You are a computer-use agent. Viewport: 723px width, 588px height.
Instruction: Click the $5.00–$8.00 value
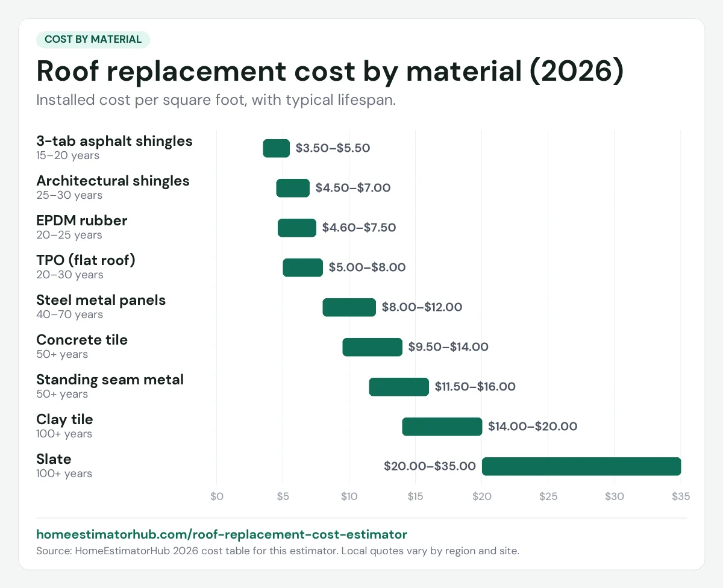click(367, 267)
